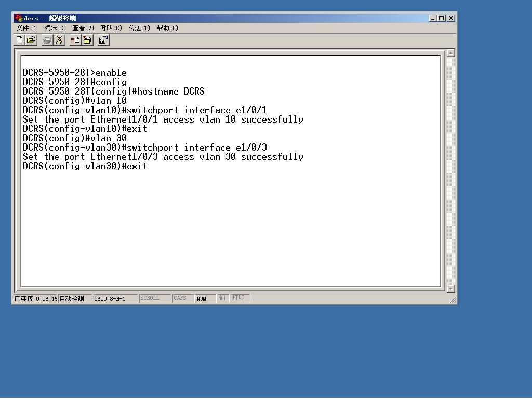Open the 传送(T) menu
Screen dimensions: 532x399
coord(139,28)
